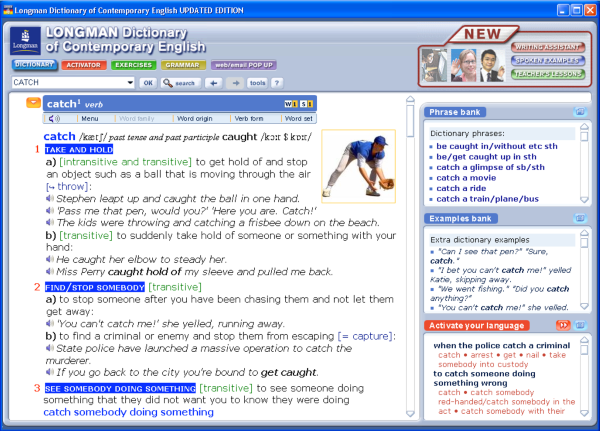Open the Word set tab
The height and width of the screenshot is (431, 600).
tap(298, 119)
